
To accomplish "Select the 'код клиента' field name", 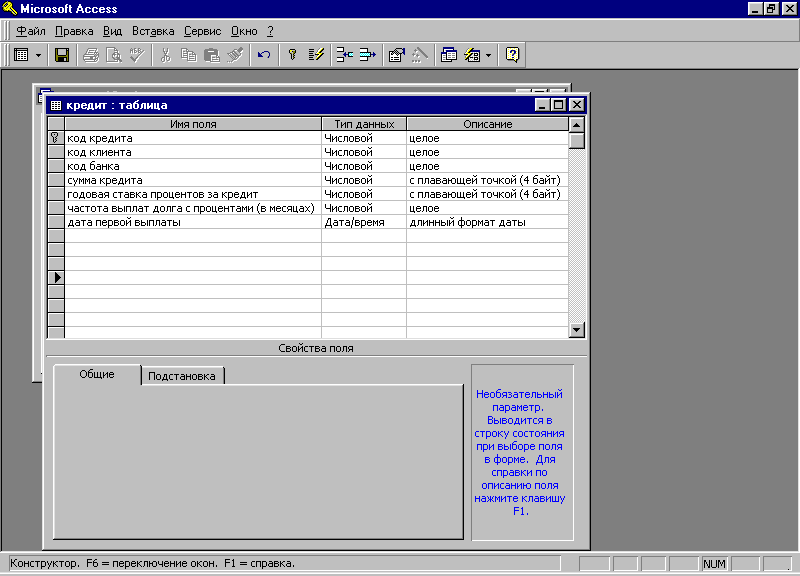I will [x=193, y=152].
